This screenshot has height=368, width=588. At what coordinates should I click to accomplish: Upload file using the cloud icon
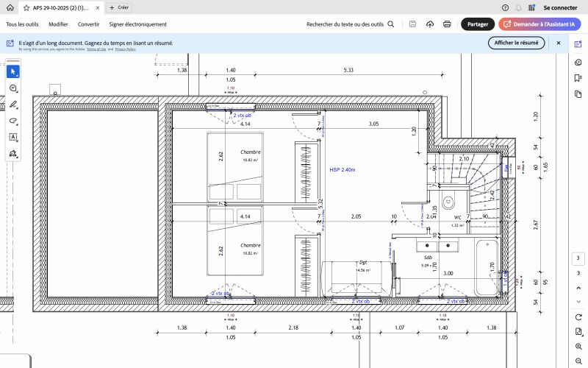point(430,24)
